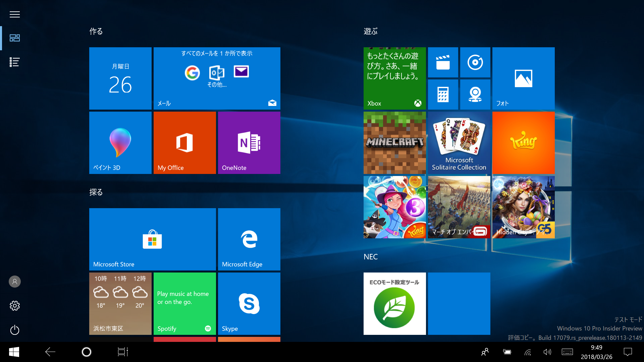The width and height of the screenshot is (644, 362).
Task: Click the 探る group heading
Action: [96, 192]
